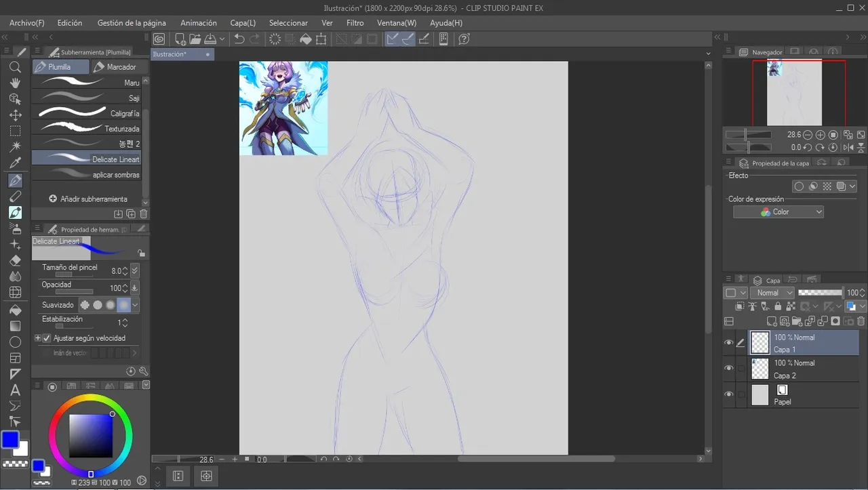Viewport: 868px width, 490px height.
Task: Open the blending mode Normal dropdown
Action: pyautogui.click(x=772, y=293)
